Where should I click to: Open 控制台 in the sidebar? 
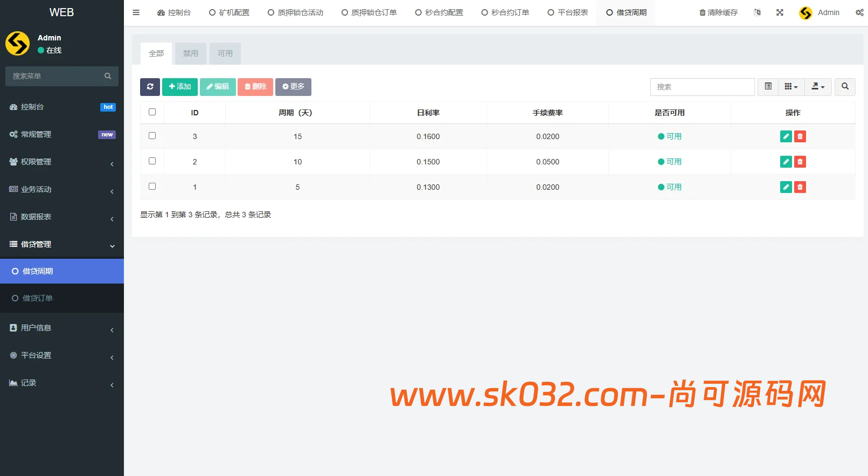pos(62,107)
